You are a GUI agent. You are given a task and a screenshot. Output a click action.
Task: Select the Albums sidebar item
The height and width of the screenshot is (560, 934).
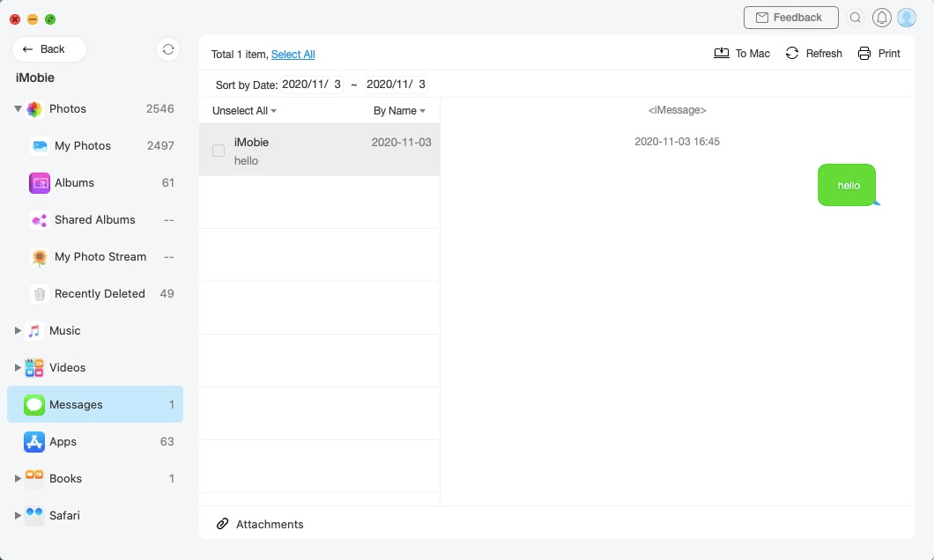[95, 182]
